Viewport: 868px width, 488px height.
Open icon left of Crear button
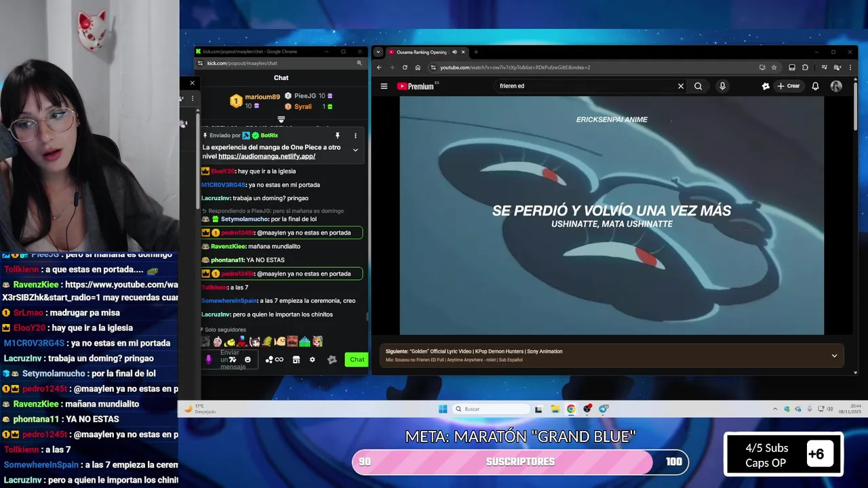766,86
